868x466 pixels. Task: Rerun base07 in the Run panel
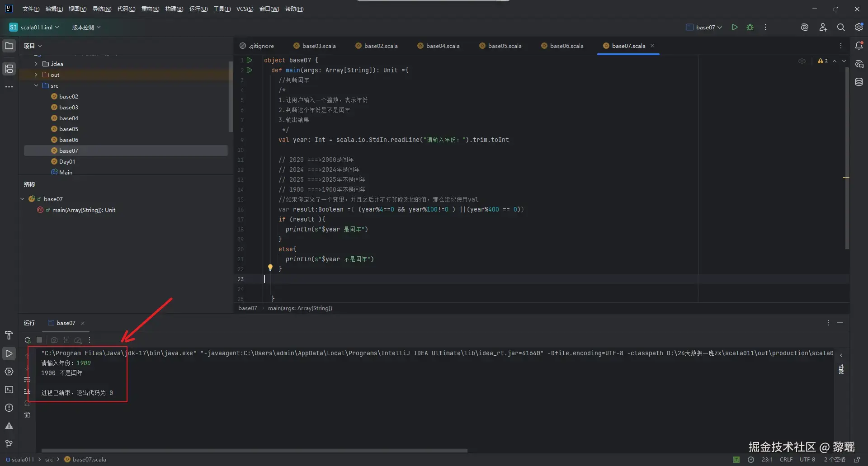click(x=28, y=340)
